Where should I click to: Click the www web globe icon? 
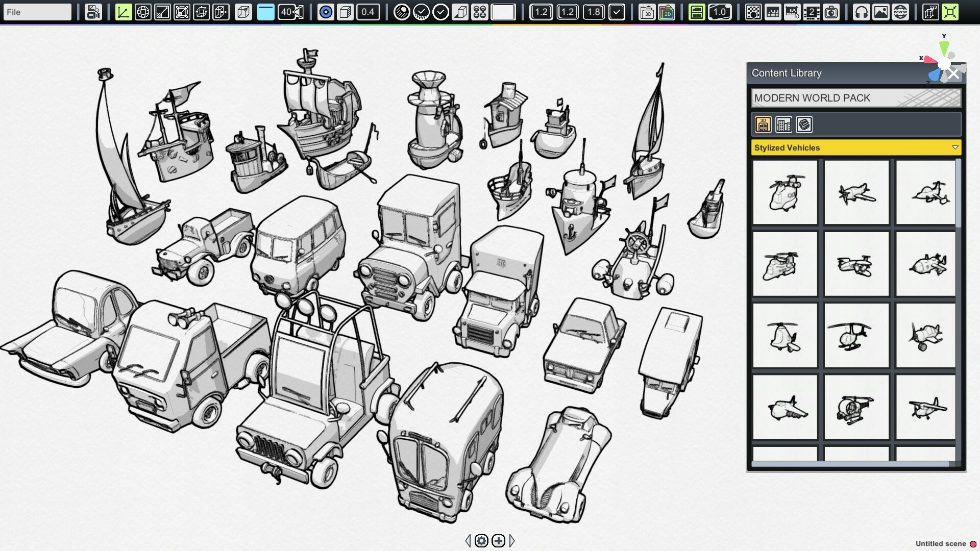(x=900, y=11)
